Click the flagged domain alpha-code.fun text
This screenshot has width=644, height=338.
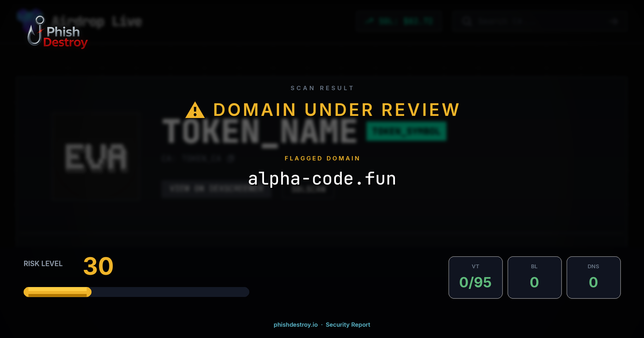[x=322, y=178]
